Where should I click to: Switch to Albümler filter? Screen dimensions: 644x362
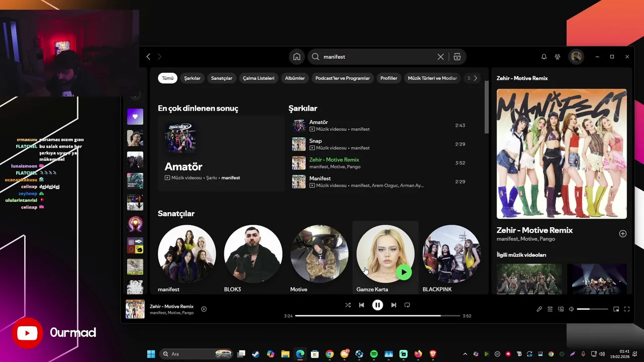point(295,78)
